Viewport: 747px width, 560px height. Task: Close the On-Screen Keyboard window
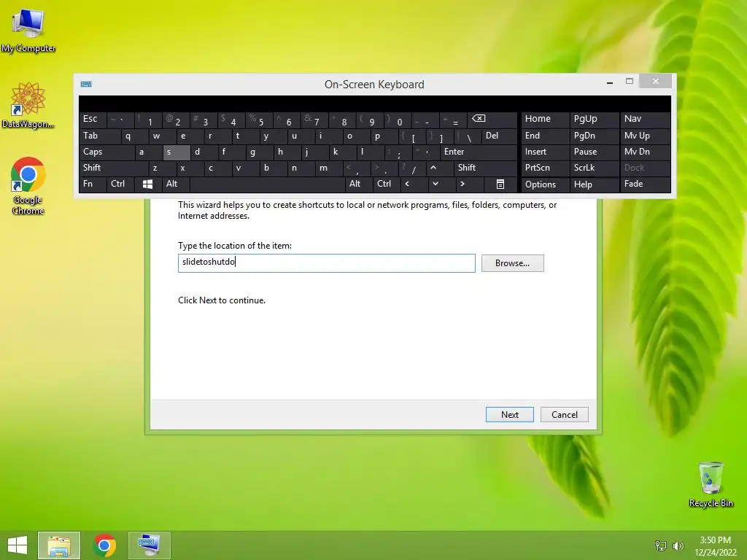[x=656, y=82]
